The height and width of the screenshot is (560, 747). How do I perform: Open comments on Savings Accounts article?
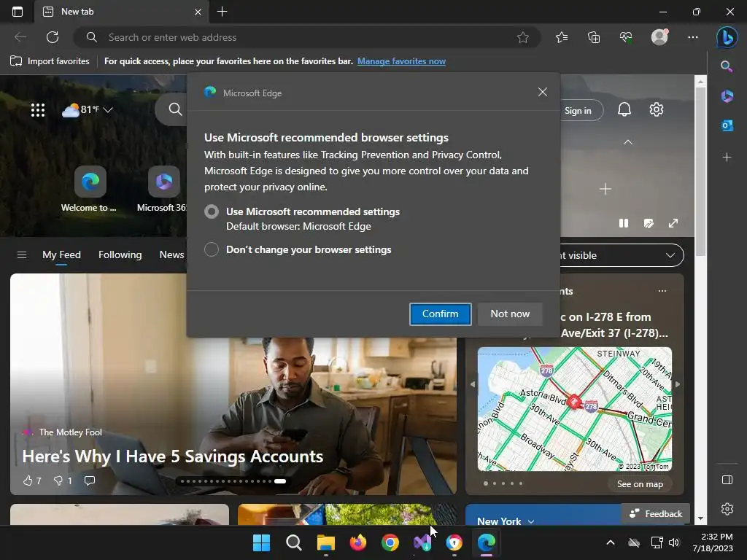click(90, 481)
